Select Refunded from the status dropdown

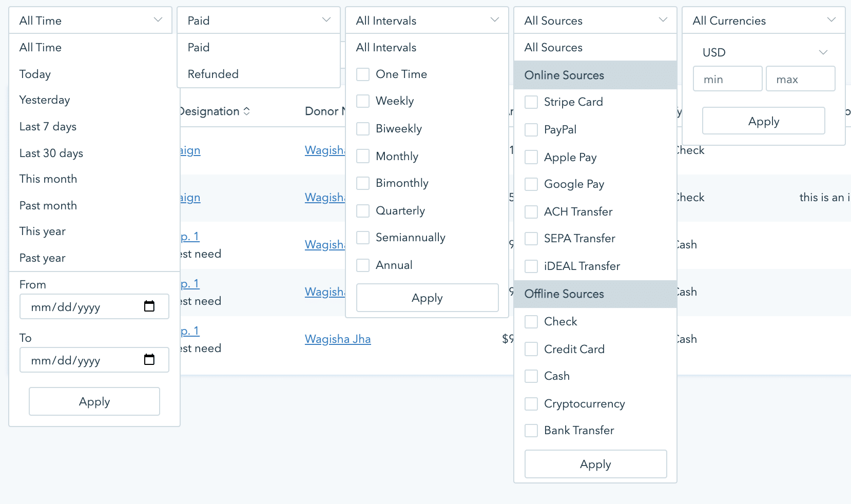(x=213, y=74)
